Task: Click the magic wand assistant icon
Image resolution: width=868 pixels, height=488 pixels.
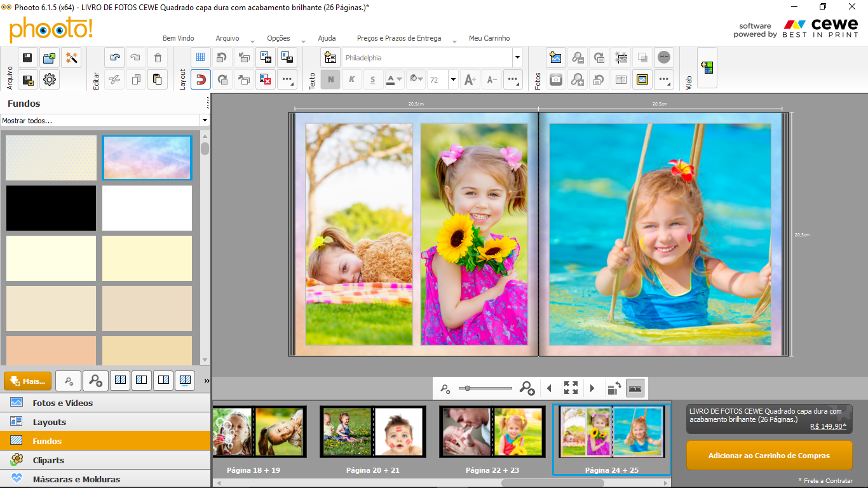Action: (x=71, y=58)
